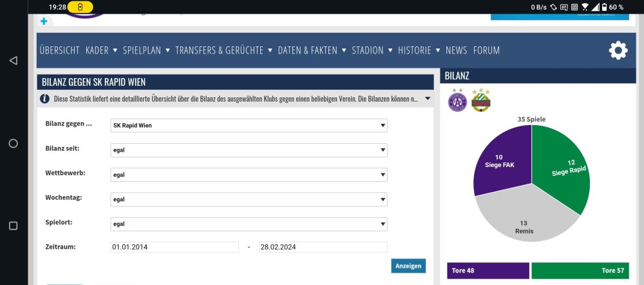The image size is (644, 285).
Task: Open the Daten & Fakten menu
Action: pyautogui.click(x=308, y=50)
